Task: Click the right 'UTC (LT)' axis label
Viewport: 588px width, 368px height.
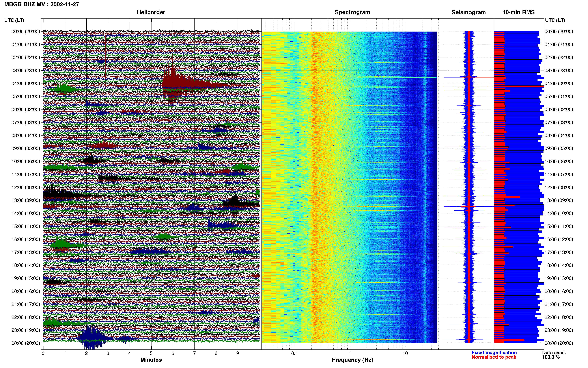Action: click(555, 20)
